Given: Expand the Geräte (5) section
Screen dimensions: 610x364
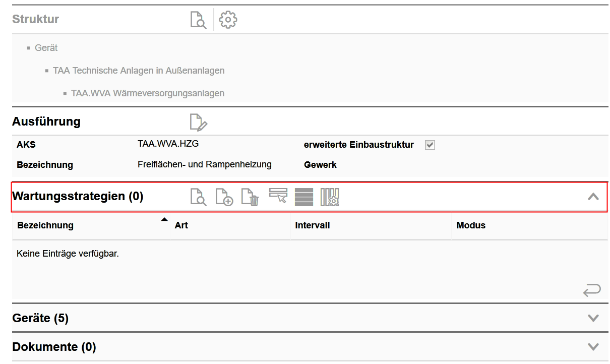Looking at the screenshot, I should pyautogui.click(x=593, y=318).
